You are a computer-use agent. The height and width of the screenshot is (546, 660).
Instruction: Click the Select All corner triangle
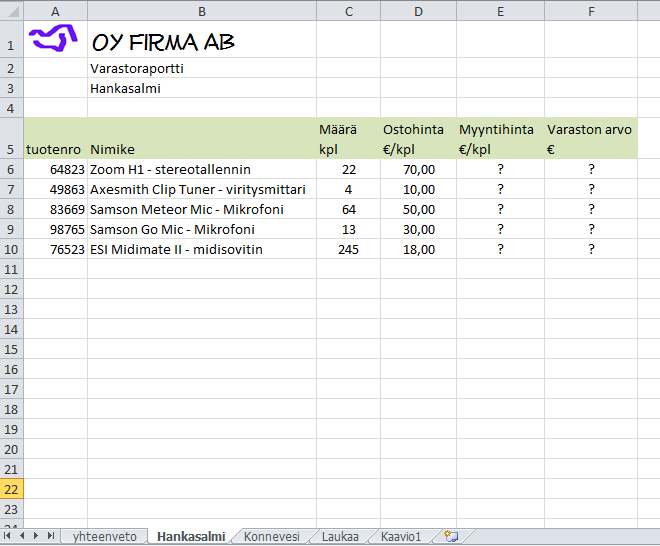(12, 11)
